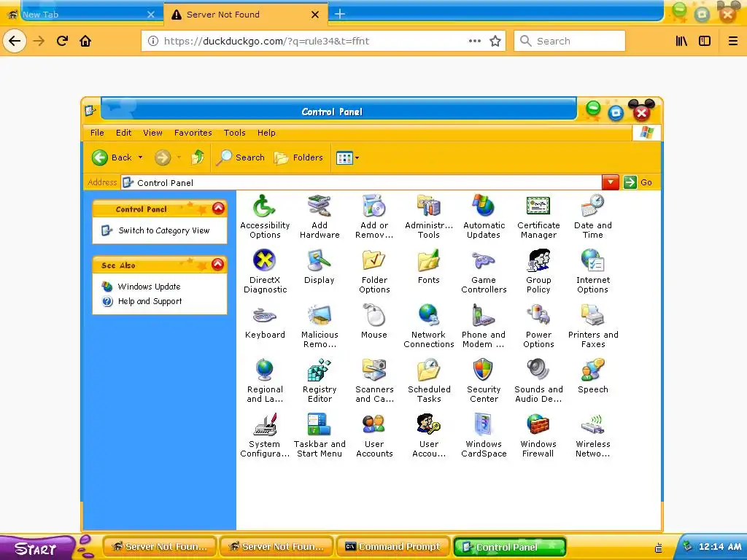Click Switch to Category View link
The height and width of the screenshot is (560, 747).
tap(164, 230)
